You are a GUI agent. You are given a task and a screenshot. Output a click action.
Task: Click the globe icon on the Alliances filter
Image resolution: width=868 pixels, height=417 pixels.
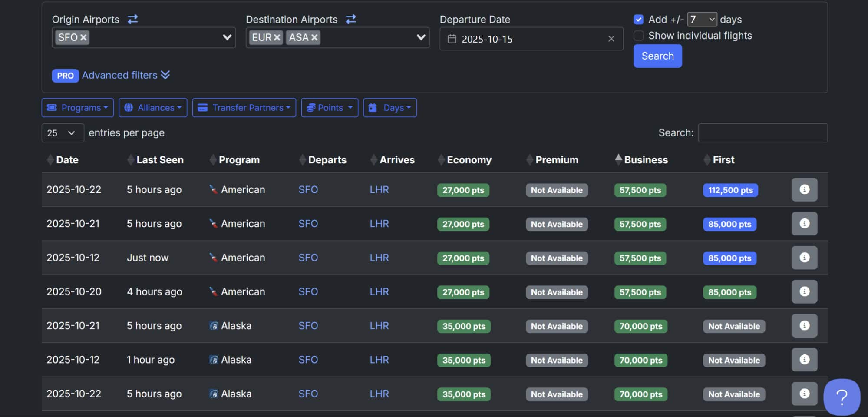coord(129,107)
